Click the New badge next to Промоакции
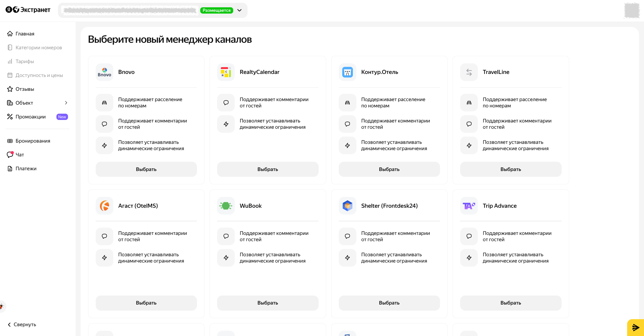 pyautogui.click(x=62, y=117)
